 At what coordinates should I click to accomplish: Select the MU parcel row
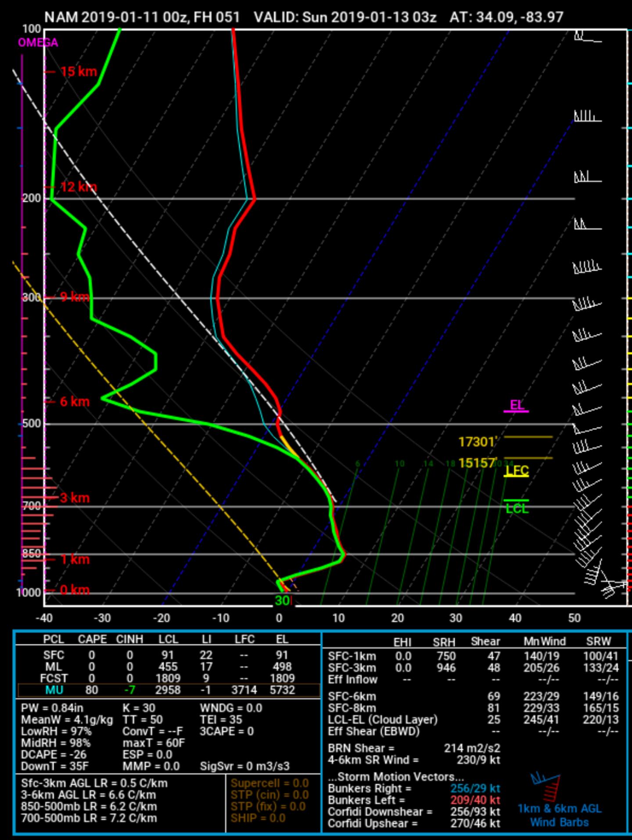point(169,690)
